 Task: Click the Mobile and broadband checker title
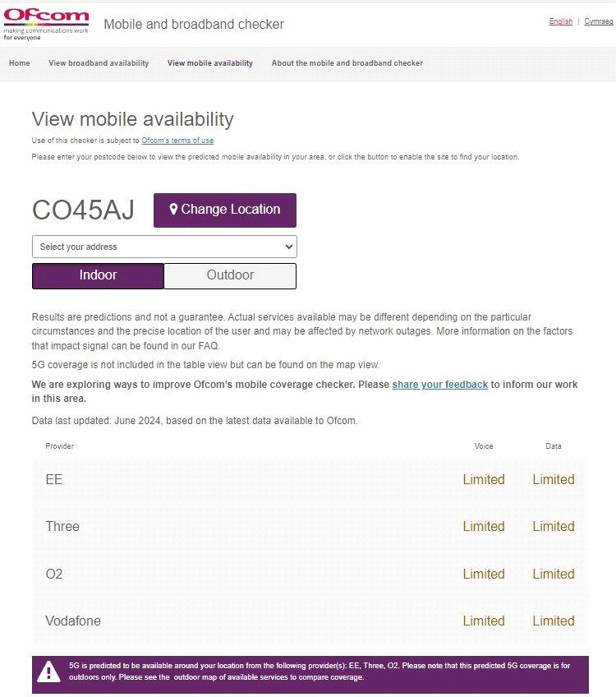pos(194,24)
